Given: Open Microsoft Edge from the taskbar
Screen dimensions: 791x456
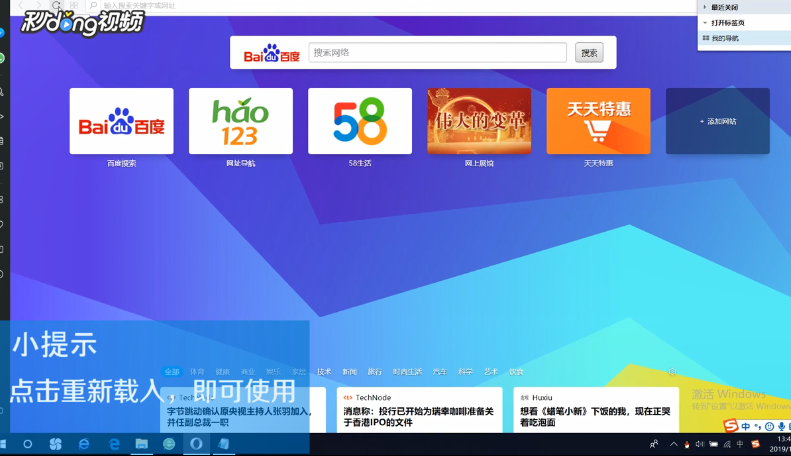Looking at the screenshot, I should tap(115, 444).
